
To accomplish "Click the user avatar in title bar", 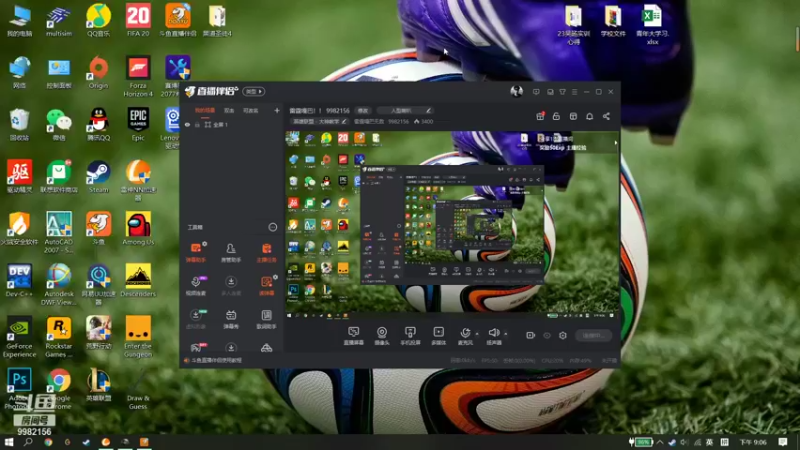I will [516, 91].
